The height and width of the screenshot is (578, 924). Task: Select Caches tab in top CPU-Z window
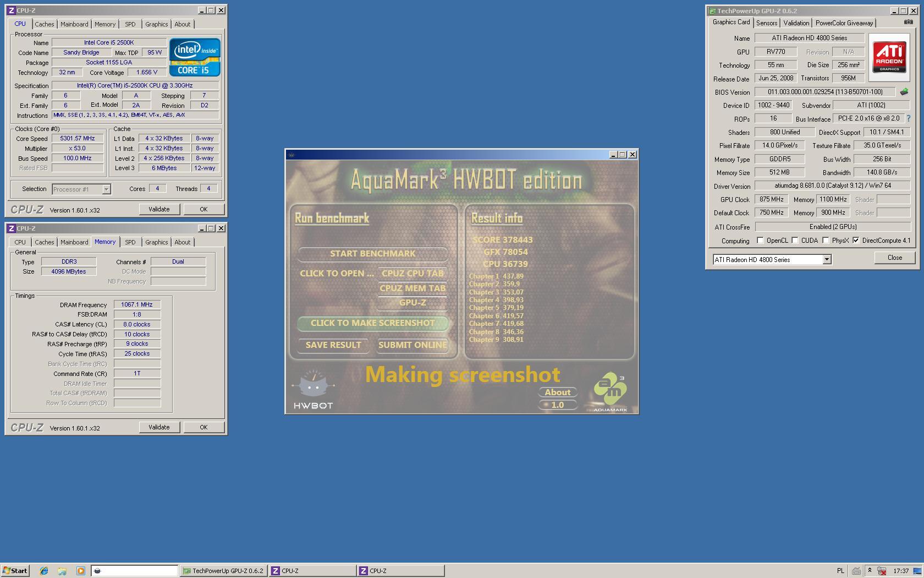click(45, 24)
